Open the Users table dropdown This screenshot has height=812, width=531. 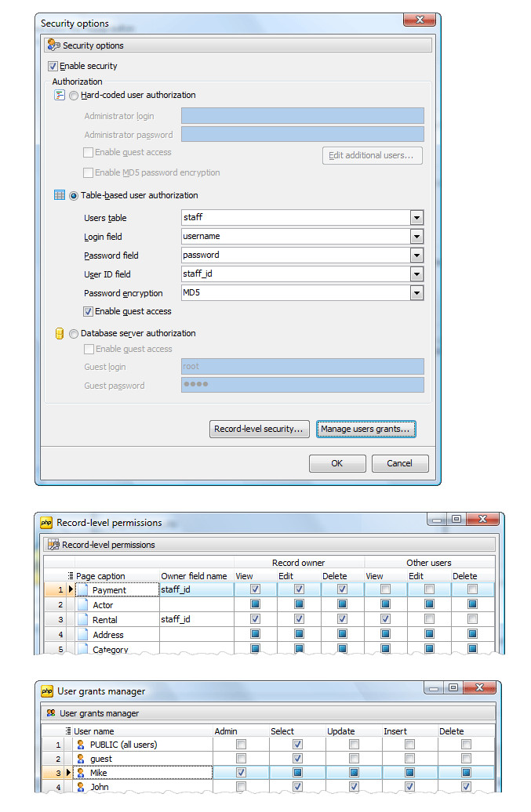(x=417, y=218)
